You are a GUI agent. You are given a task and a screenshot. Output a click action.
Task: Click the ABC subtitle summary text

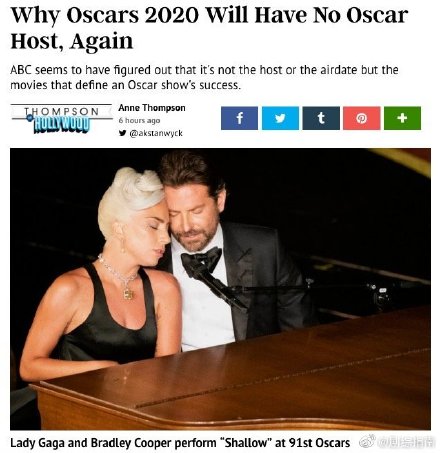pyautogui.click(x=204, y=77)
